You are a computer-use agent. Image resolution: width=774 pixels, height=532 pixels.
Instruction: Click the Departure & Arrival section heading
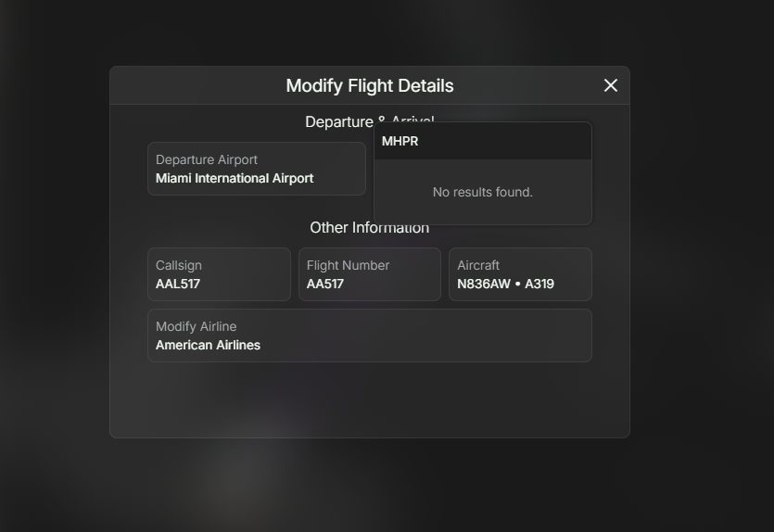pos(339,122)
